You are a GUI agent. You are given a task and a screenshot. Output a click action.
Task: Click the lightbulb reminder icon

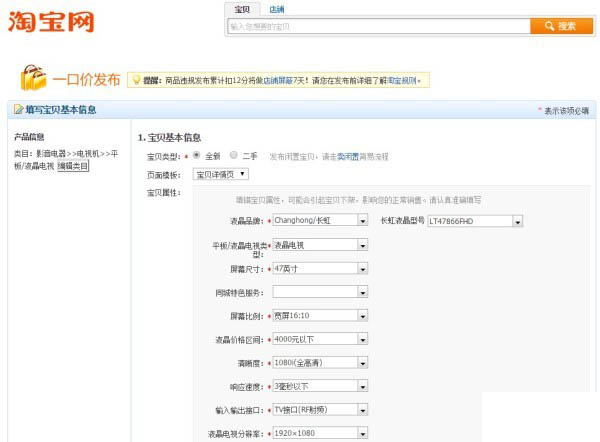tap(136, 80)
